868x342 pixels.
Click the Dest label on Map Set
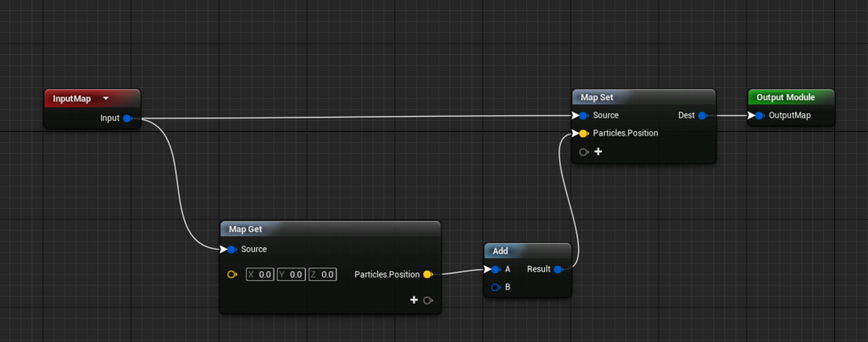coord(687,116)
